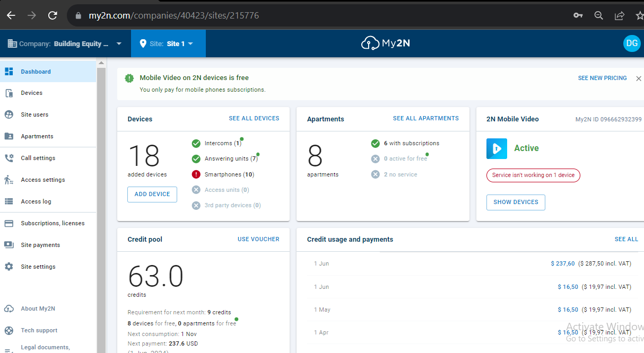Click the sidebar scrollbar up arrow

click(x=101, y=63)
